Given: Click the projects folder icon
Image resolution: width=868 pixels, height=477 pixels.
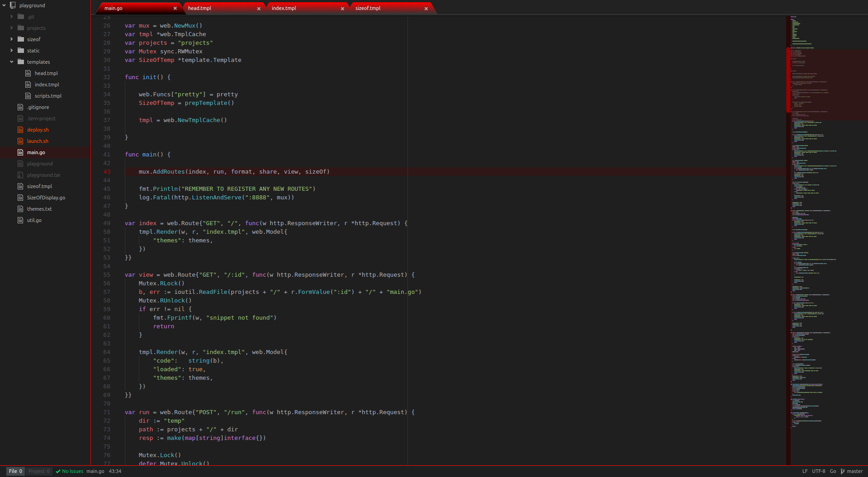Looking at the screenshot, I should 21,28.
